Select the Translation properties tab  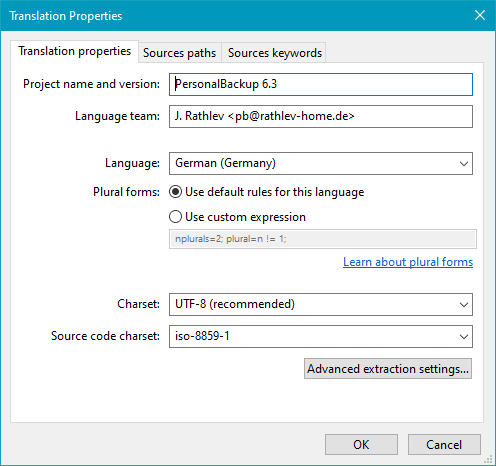point(74,51)
